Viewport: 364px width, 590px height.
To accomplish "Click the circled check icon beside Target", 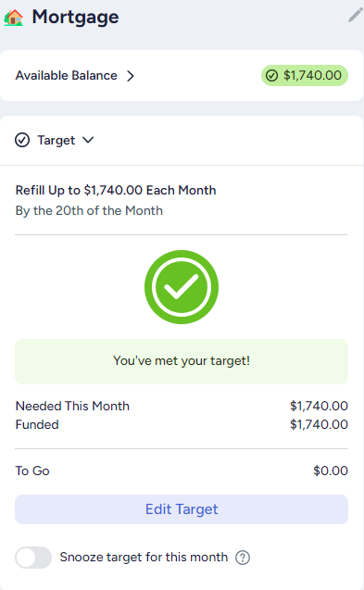I will pos(22,140).
